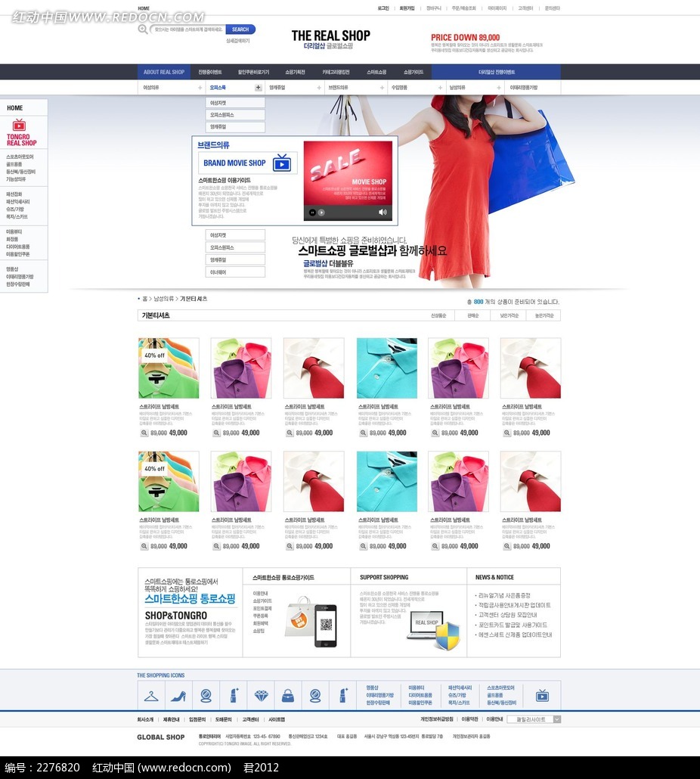The width and height of the screenshot is (700, 779).
Task: Open the 상세검색하기 advanced search link
Action: [237, 41]
